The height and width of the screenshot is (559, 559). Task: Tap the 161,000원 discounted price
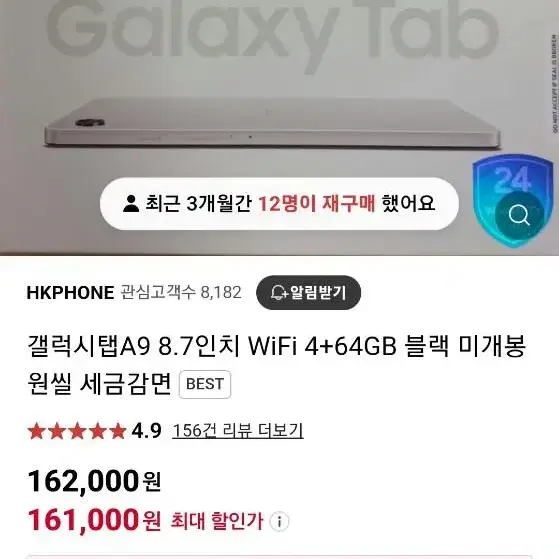[94, 521]
